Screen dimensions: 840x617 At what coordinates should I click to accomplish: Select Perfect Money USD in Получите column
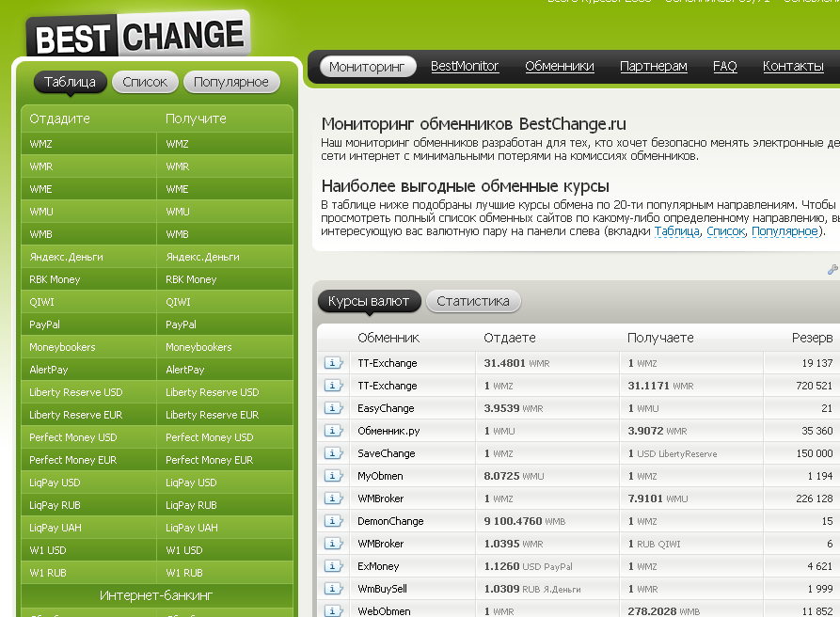pos(225,437)
